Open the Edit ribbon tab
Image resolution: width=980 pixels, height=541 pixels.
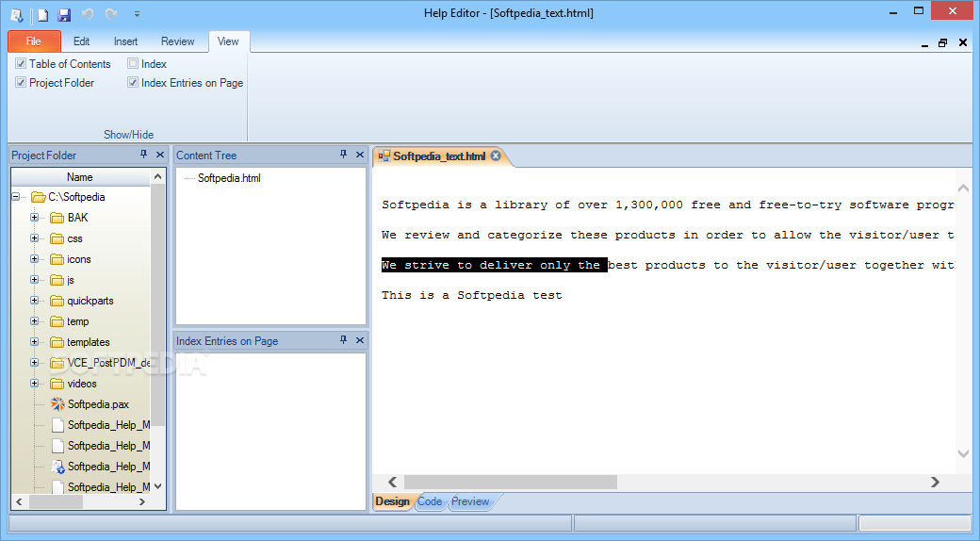81,41
